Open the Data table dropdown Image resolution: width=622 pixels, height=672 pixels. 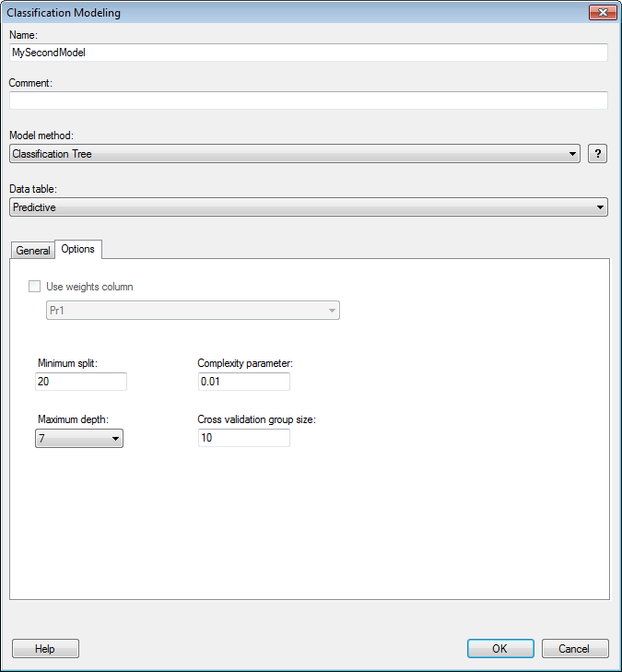(309, 207)
